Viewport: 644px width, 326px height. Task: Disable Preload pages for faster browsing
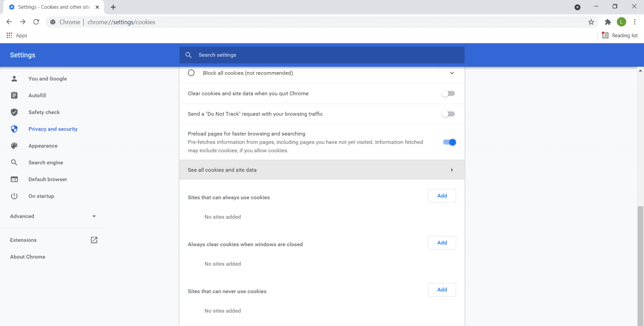tap(449, 142)
